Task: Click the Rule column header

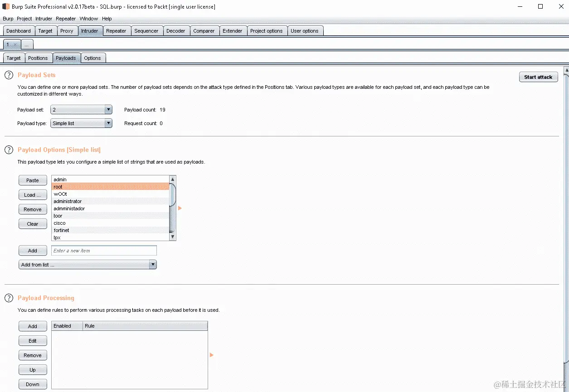Action: (145, 326)
